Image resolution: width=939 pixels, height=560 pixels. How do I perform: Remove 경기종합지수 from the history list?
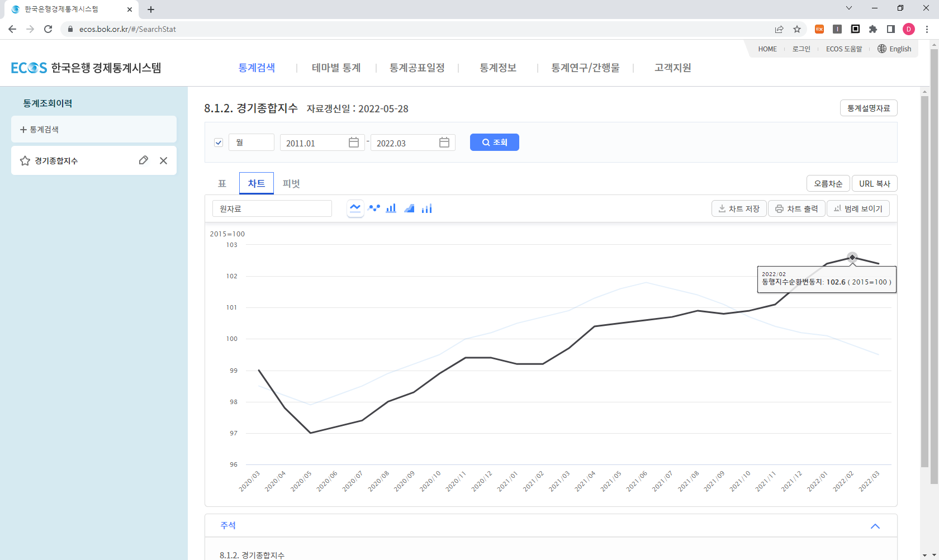(163, 160)
